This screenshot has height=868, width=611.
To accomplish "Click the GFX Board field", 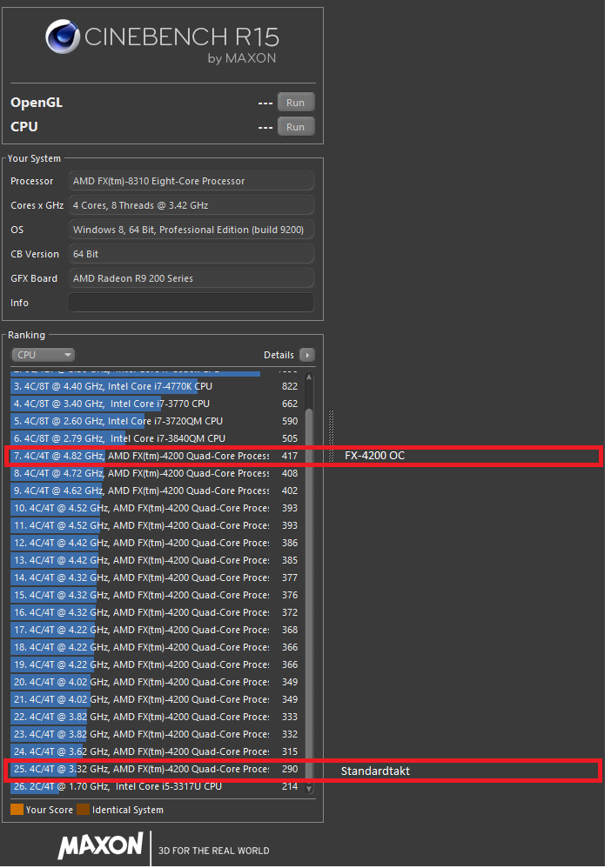I will click(191, 278).
